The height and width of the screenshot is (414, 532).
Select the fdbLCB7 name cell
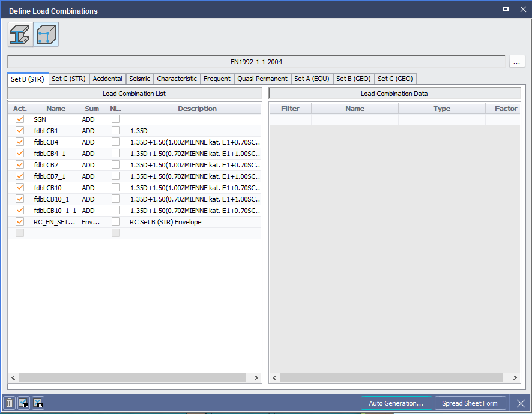(56, 165)
